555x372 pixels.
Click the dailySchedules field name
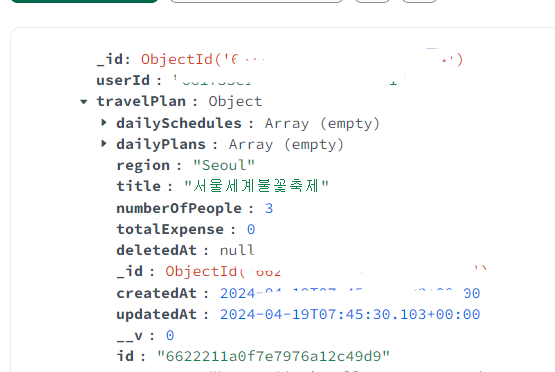point(179,123)
